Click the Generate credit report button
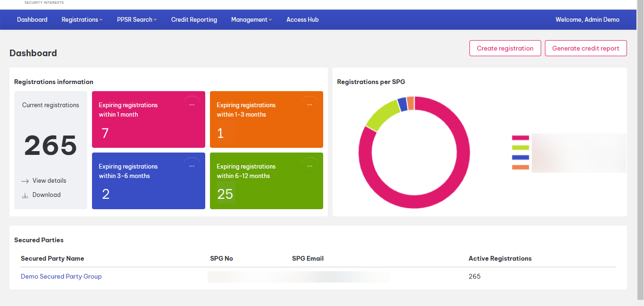The height and width of the screenshot is (306, 644). 585,48
